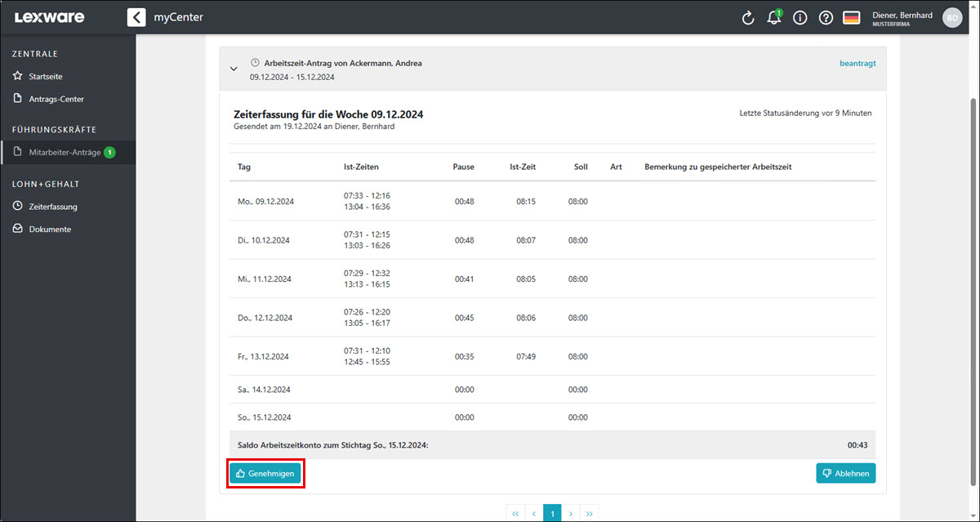Go to first page of pagination
Viewport: 980px width, 522px height.
click(x=515, y=513)
